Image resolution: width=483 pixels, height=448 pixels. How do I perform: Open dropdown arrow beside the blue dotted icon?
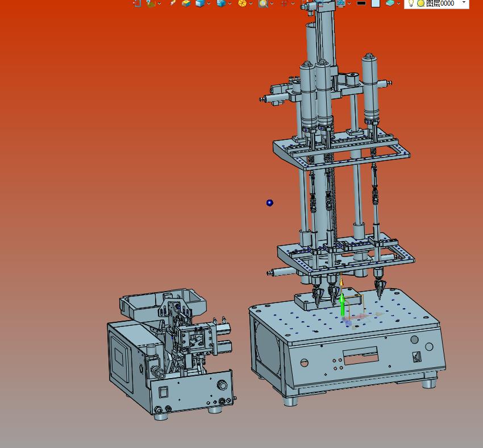coord(349,3)
